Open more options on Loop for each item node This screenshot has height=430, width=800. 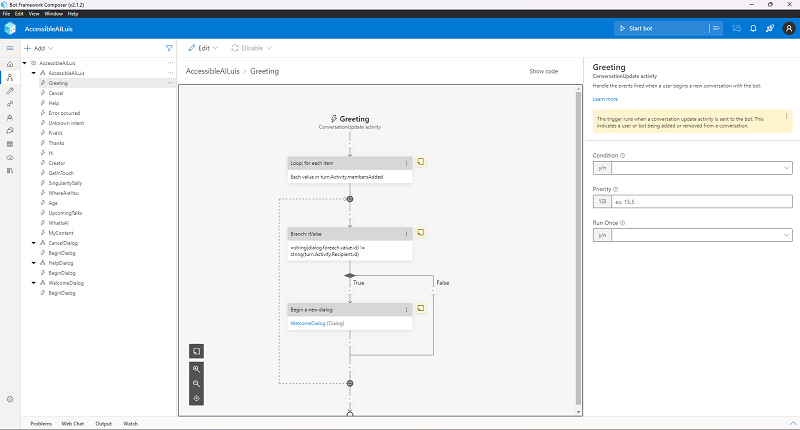tap(407, 163)
